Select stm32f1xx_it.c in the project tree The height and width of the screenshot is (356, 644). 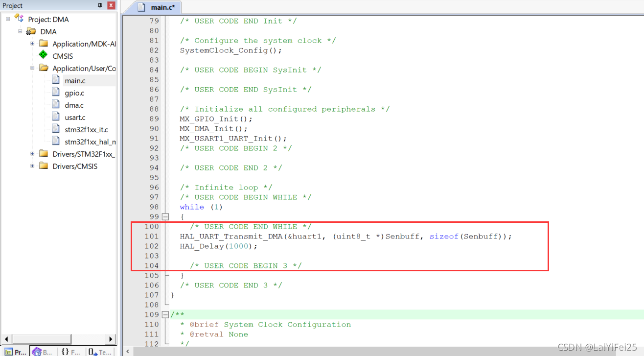coord(86,129)
